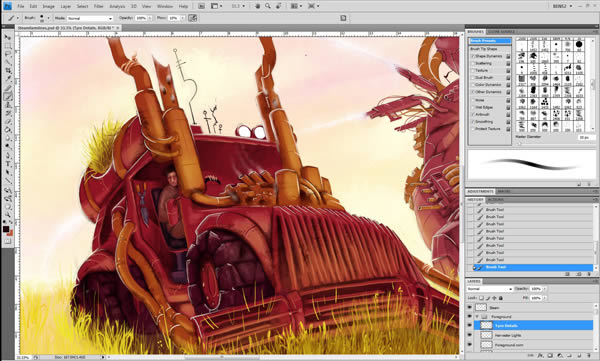Click the Master Diameter slider handle

(x=519, y=143)
